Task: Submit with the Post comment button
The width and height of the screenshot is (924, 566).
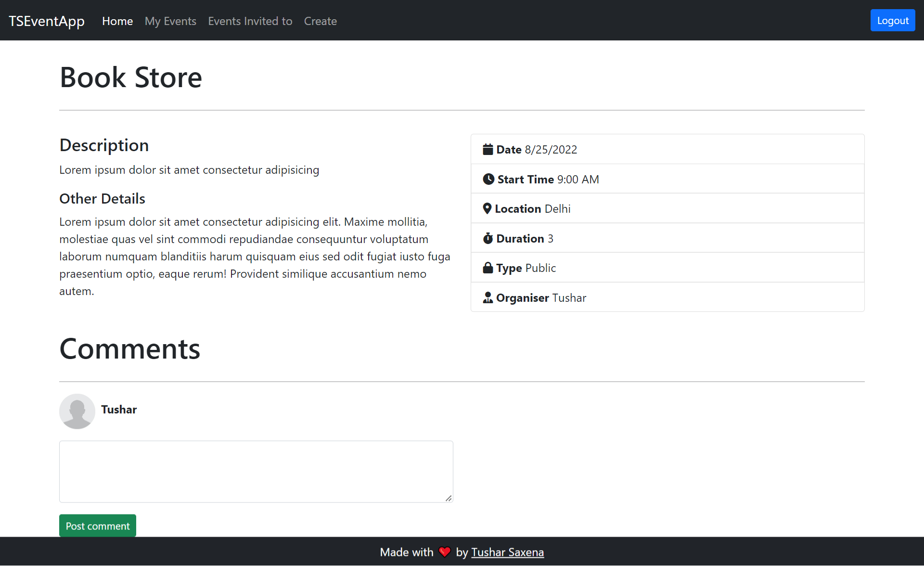Action: click(x=98, y=526)
